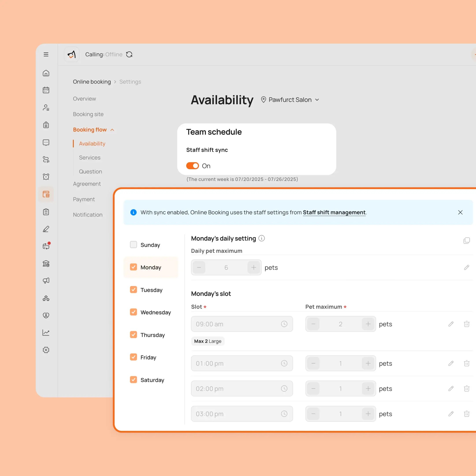
Task: Select the Online booking sidebar icon
Action: click(46, 194)
